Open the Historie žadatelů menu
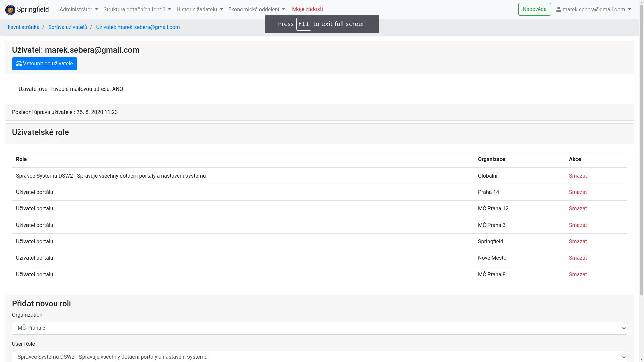Screen dimensions: 644x362 pyautogui.click(x=200, y=10)
